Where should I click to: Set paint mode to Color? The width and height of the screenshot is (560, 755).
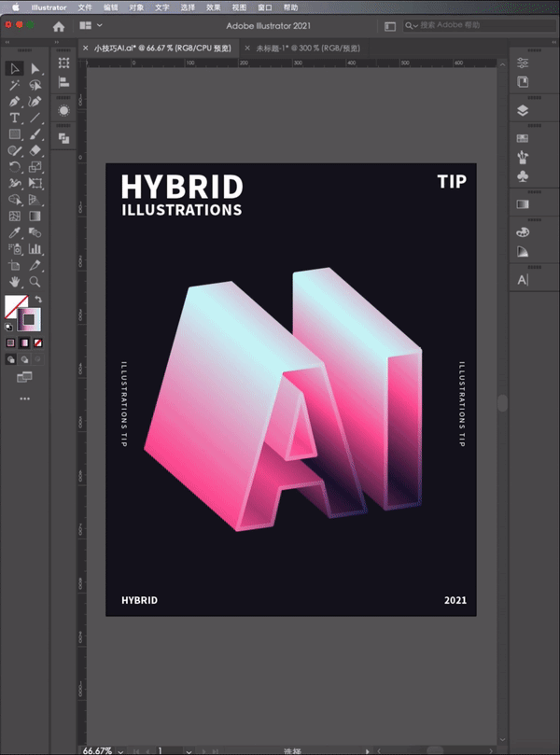(x=10, y=343)
